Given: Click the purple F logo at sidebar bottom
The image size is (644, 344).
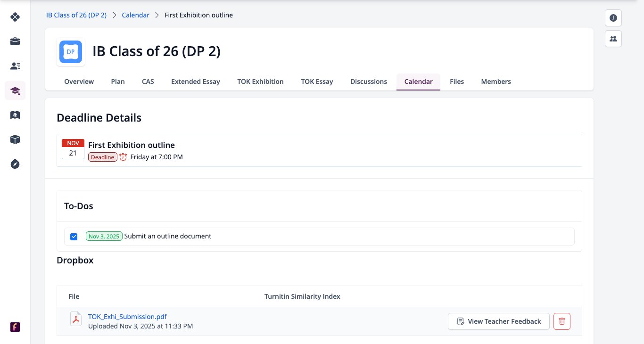Looking at the screenshot, I should point(15,327).
